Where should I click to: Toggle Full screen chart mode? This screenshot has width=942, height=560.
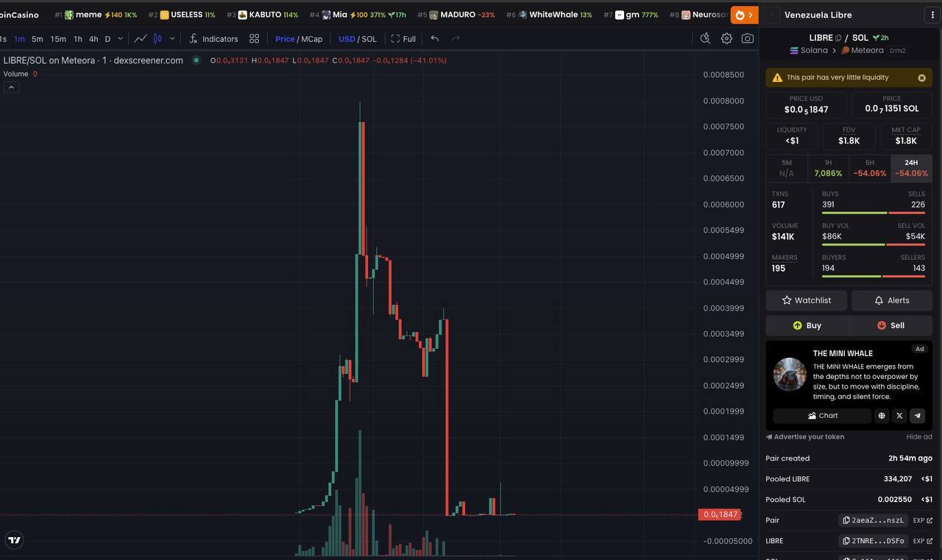403,39
